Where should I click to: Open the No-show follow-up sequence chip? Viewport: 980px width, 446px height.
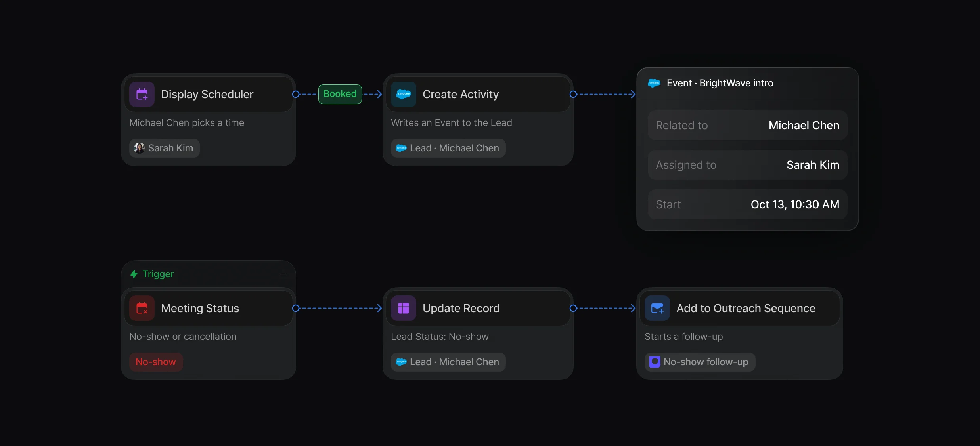700,362
